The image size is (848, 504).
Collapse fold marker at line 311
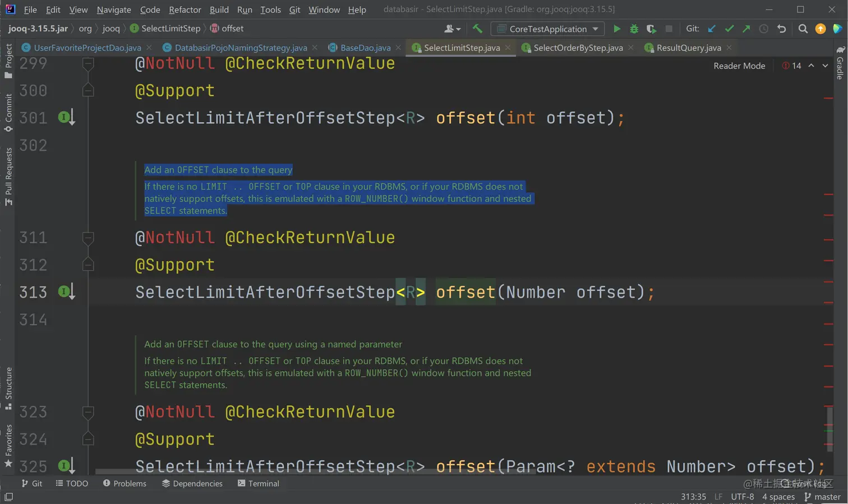click(x=88, y=238)
